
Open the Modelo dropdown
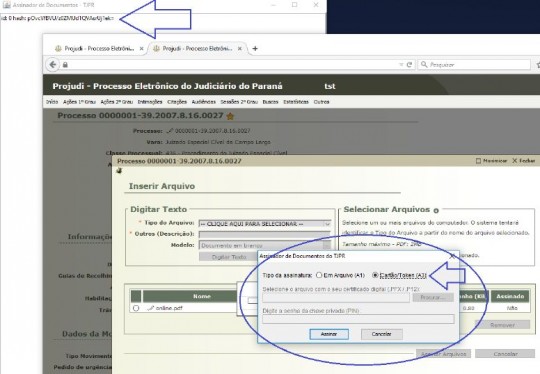tap(264, 246)
